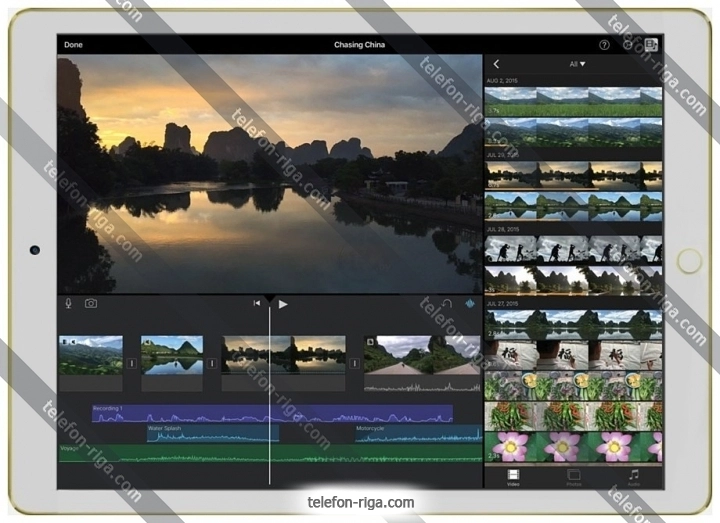Tap transition icon between first two clips
Screen dimensions: 720x523
[131, 363]
